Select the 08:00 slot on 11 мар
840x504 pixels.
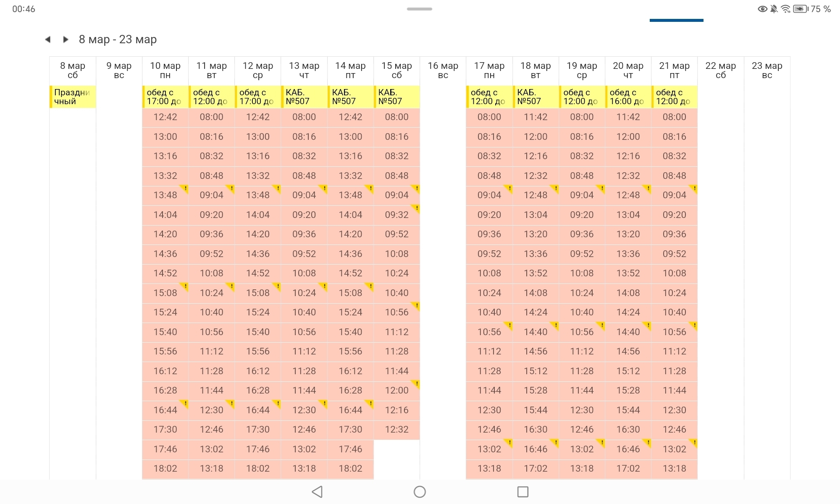coord(211,117)
